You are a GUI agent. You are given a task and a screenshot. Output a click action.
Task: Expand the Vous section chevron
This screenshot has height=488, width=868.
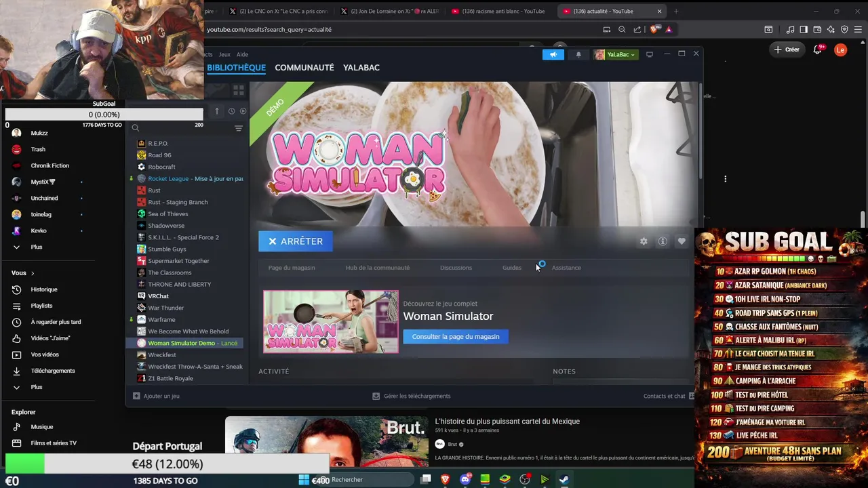tap(33, 273)
